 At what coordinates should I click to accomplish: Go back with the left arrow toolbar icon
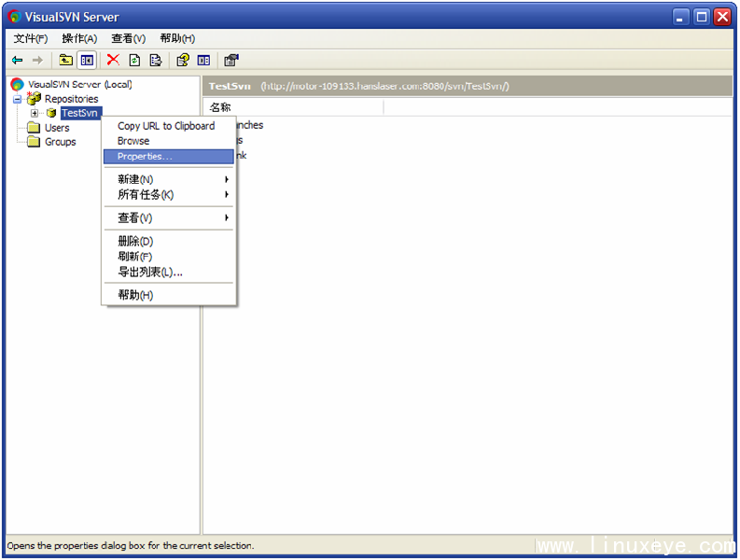coord(18,60)
